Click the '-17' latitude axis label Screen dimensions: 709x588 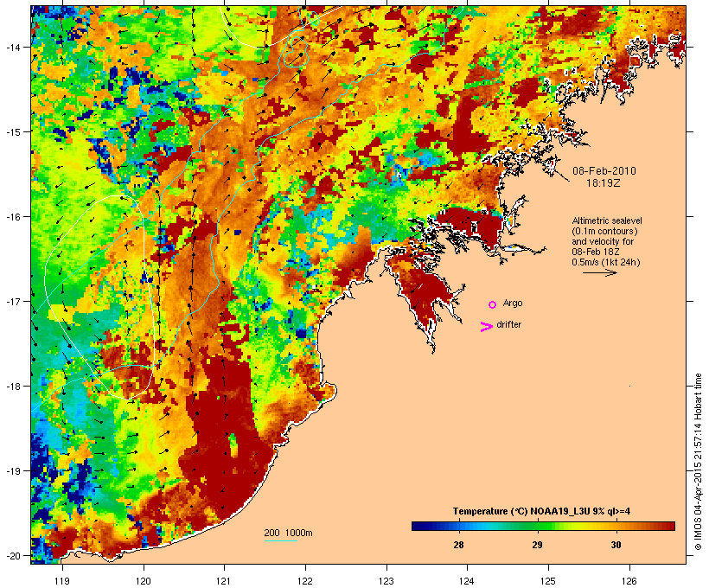pos(12,301)
